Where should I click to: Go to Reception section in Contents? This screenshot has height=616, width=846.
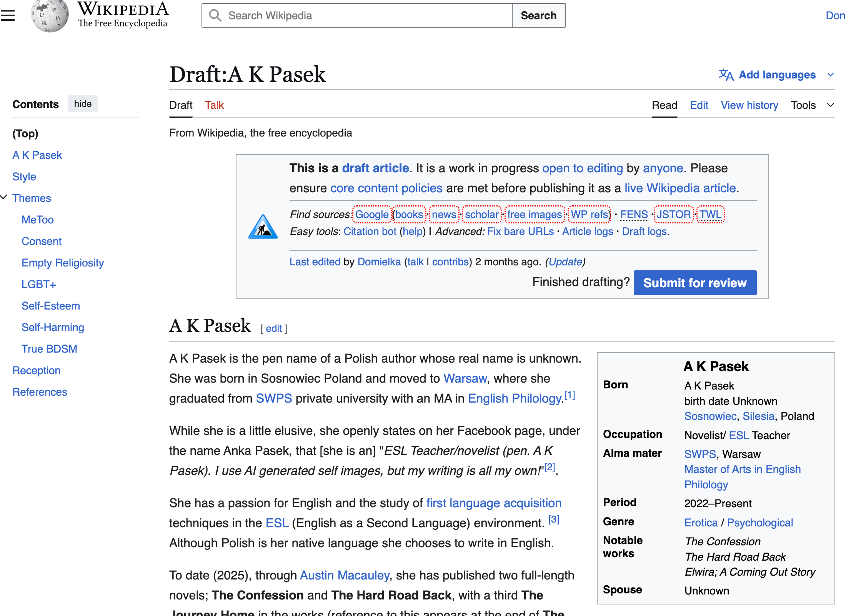click(37, 370)
